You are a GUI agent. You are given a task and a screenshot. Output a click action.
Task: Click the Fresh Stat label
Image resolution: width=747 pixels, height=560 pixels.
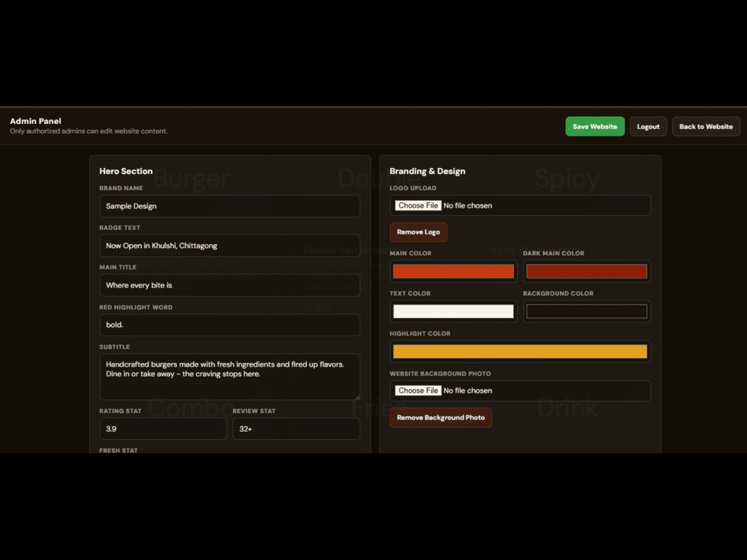pyautogui.click(x=118, y=450)
